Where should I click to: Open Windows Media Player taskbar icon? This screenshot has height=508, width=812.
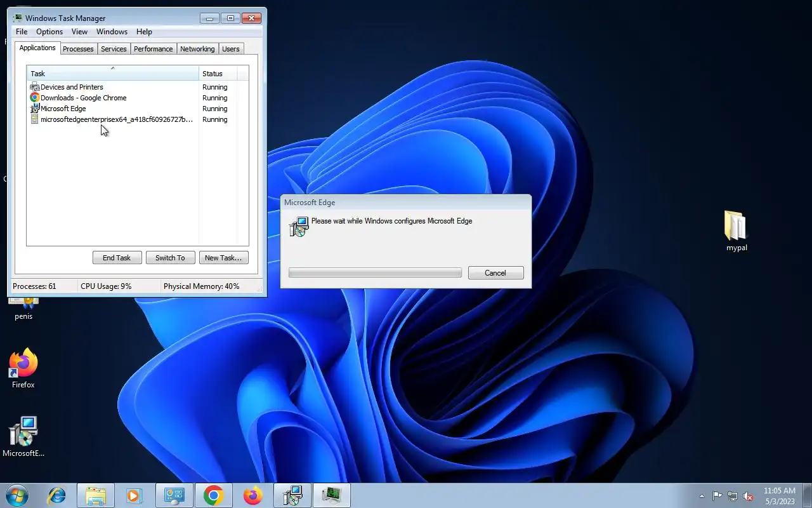(134, 495)
